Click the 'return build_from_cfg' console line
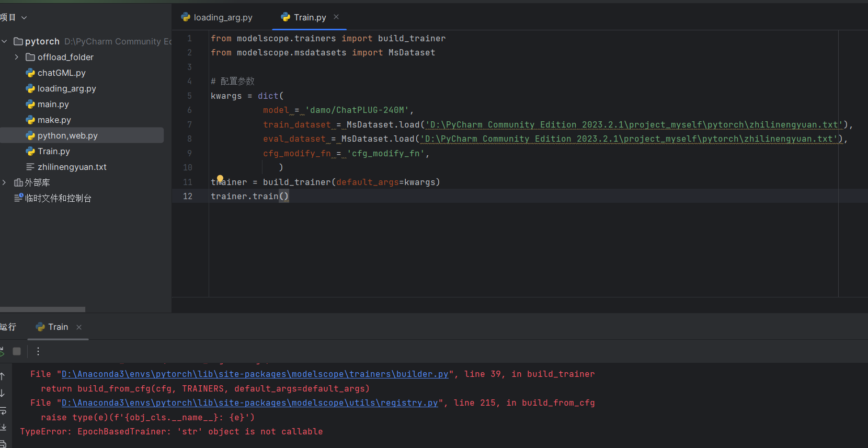Image resolution: width=868 pixels, height=448 pixels. (x=205, y=389)
